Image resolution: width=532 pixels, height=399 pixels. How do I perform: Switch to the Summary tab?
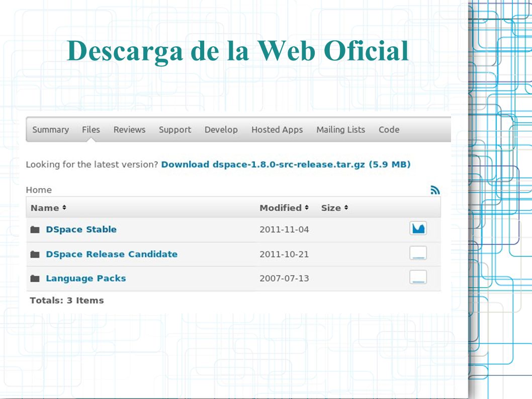click(x=51, y=130)
